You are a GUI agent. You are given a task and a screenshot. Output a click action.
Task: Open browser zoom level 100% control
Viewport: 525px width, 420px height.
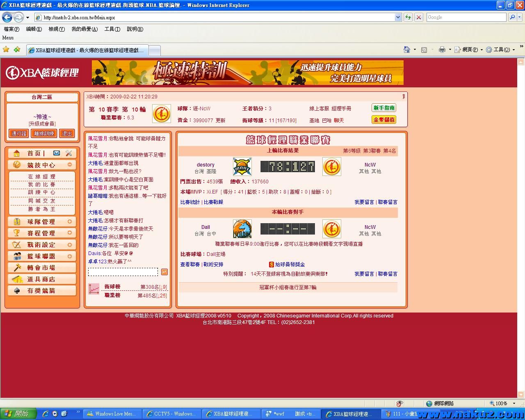pos(502,404)
